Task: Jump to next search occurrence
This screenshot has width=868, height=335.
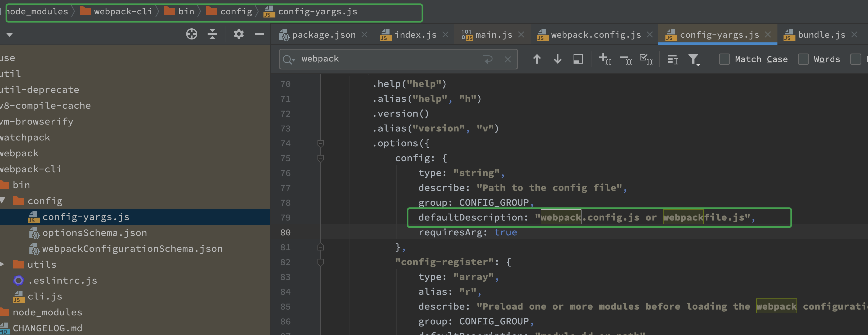Action: pyautogui.click(x=558, y=59)
